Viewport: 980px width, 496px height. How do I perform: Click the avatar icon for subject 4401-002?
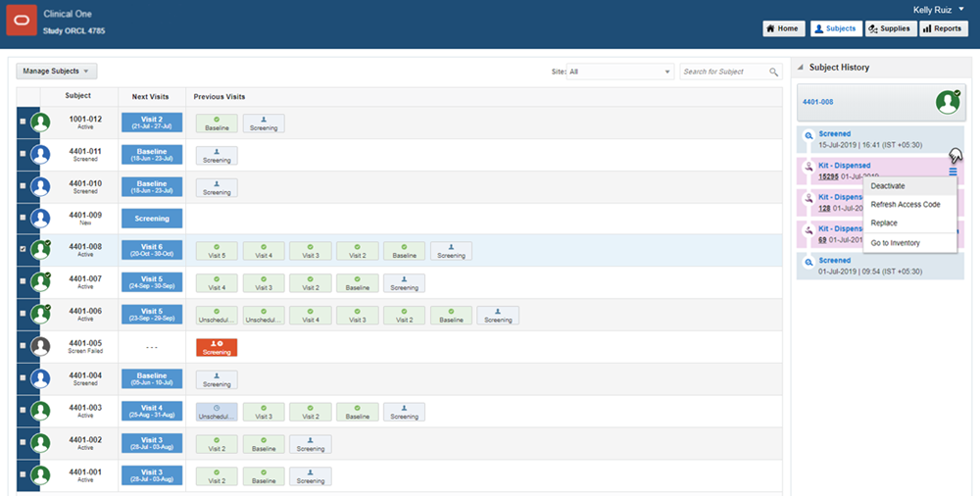[x=40, y=443]
